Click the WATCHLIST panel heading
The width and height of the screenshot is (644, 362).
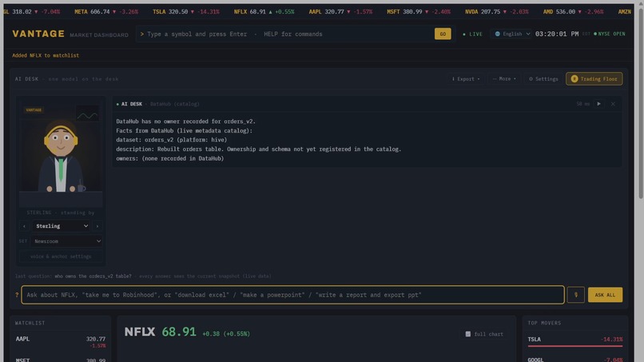[x=30, y=323]
